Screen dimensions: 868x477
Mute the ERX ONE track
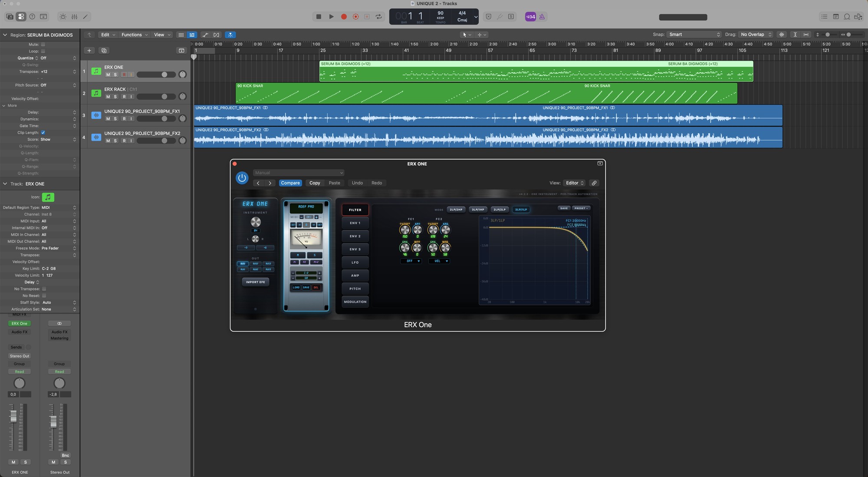108,75
